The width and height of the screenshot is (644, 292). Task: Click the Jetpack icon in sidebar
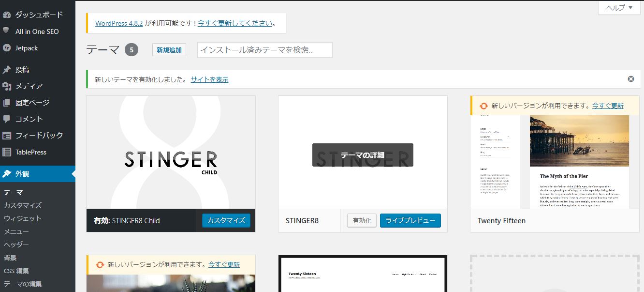tap(7, 48)
